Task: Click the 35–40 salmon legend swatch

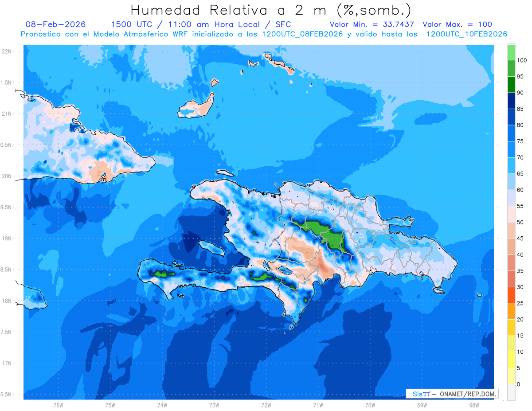Action: point(511,263)
